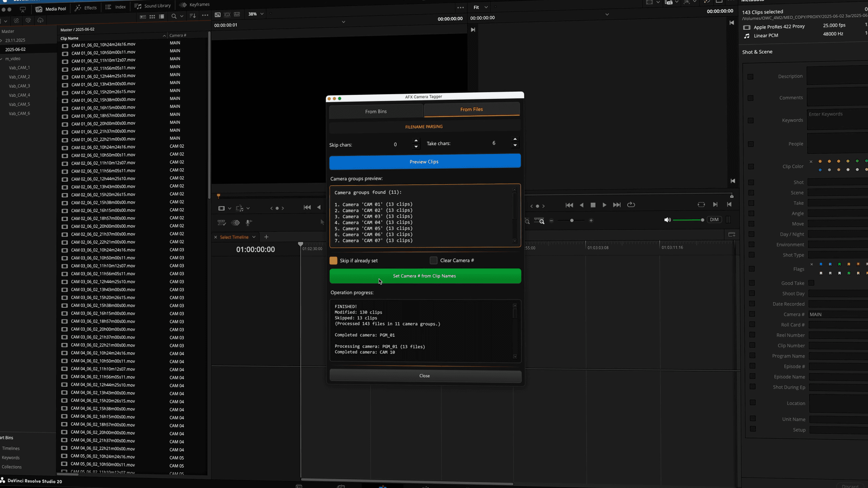Select the voice-over microphone tool
Viewport: 868px width, 488px height.
coord(249,223)
